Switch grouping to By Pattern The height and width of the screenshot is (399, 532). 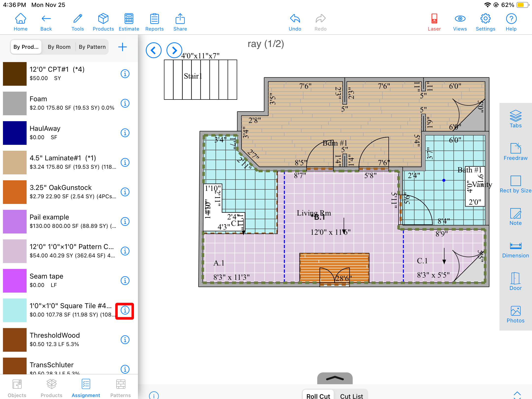point(92,47)
